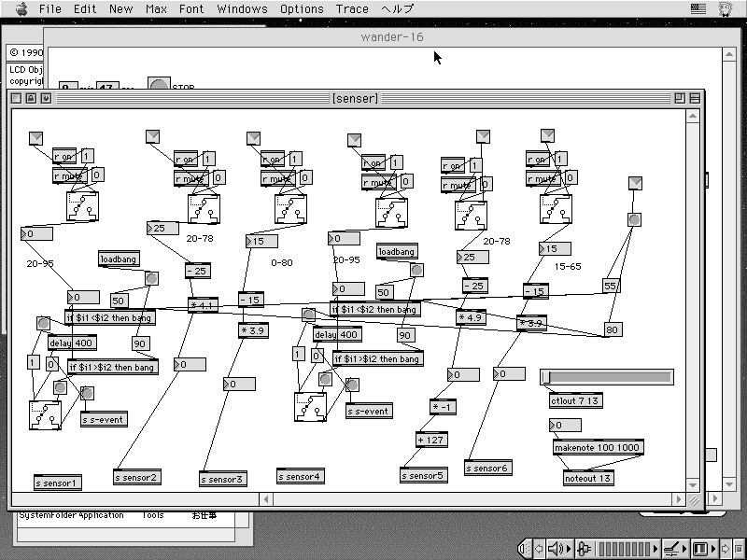Viewport: 747px width, 560px height.
Task: Click the senser window scroll up arrow
Action: pos(693,116)
